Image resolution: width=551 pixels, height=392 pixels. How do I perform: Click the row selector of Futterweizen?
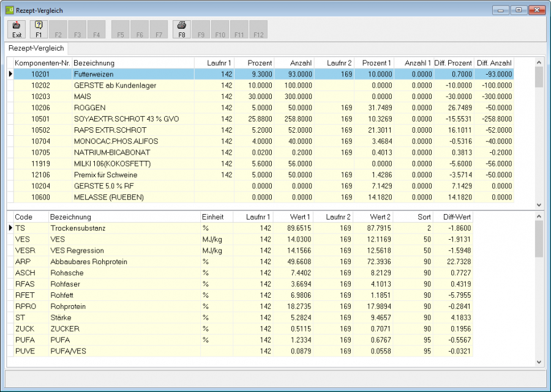[x=10, y=74]
